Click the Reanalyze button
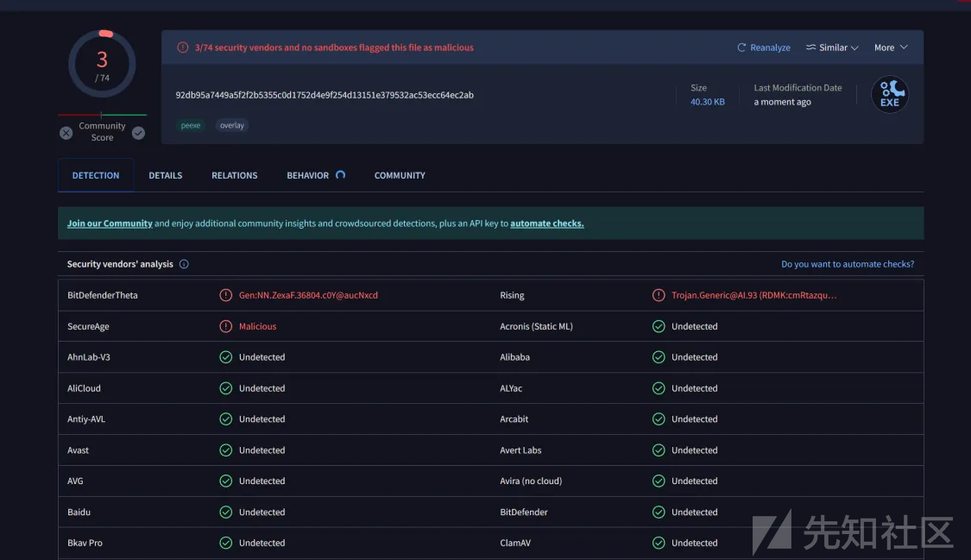 tap(764, 47)
